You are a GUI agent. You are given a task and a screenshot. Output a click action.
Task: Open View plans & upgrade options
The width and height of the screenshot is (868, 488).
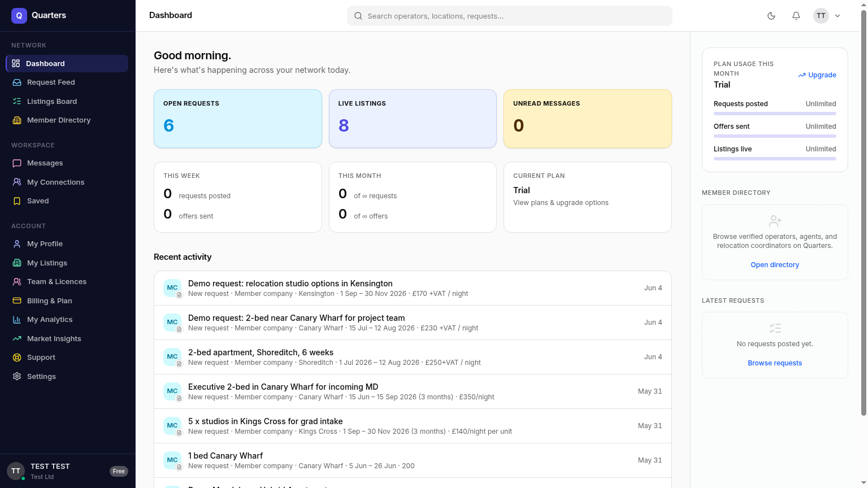(561, 203)
